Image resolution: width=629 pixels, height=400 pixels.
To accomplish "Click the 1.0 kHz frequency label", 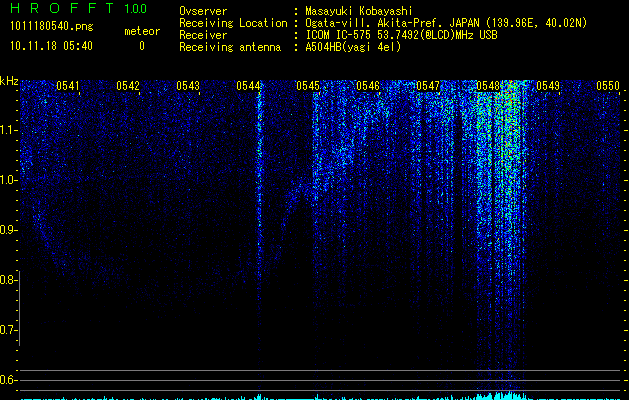I will click(9, 180).
